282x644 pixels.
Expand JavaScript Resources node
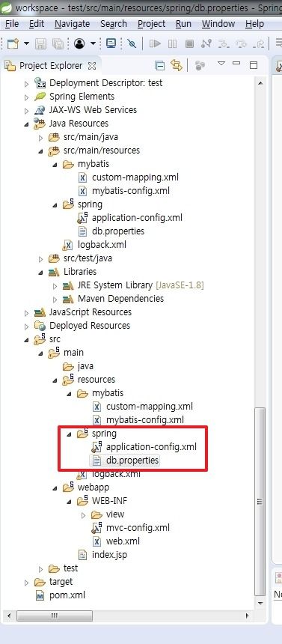point(27,312)
